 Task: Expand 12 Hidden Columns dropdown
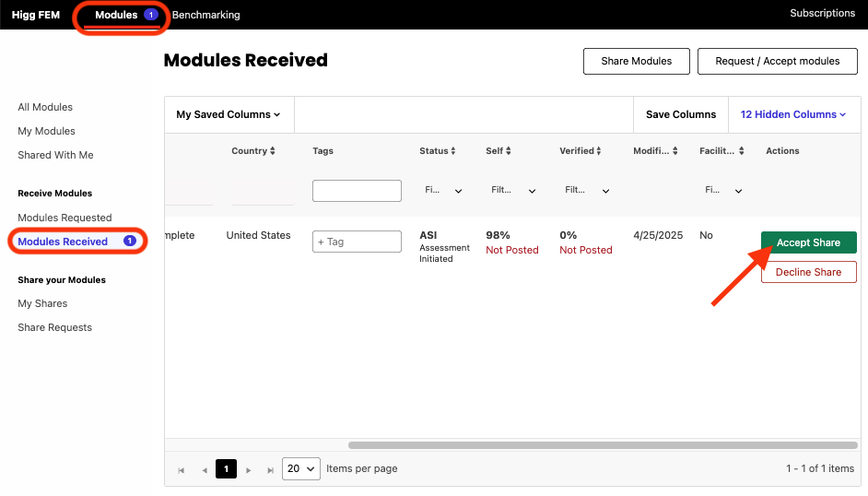point(792,114)
